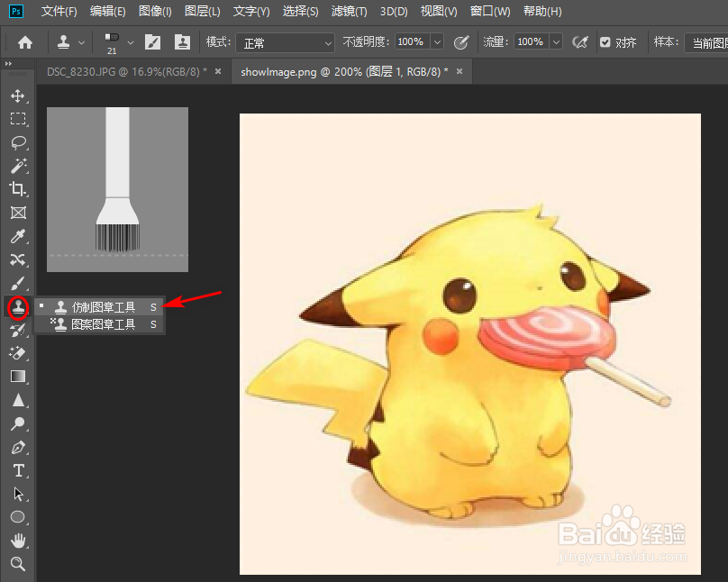Select the Sharpen triangle tool
728x582 pixels.
click(18, 400)
